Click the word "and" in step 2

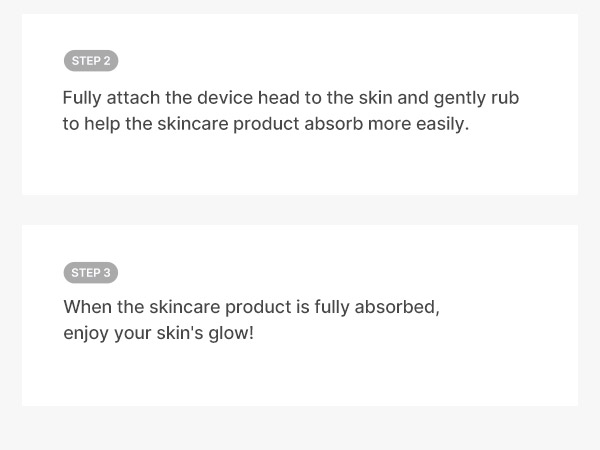pyautogui.click(x=412, y=98)
